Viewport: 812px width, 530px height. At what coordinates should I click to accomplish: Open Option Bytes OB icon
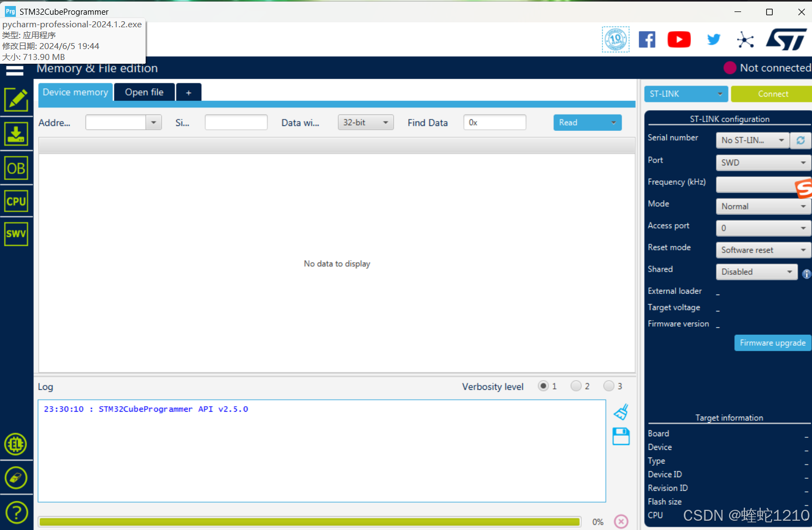(16, 168)
